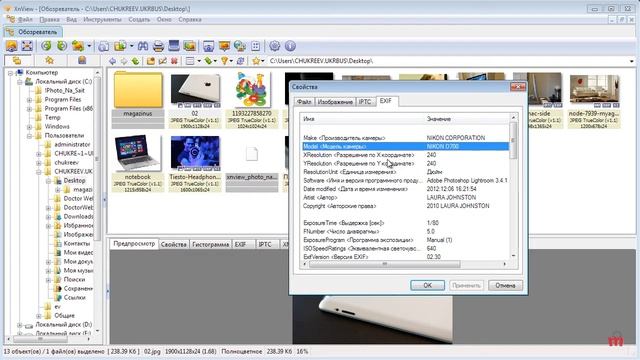Open the Справка menu
The image size is (640, 360).
click(190, 19)
